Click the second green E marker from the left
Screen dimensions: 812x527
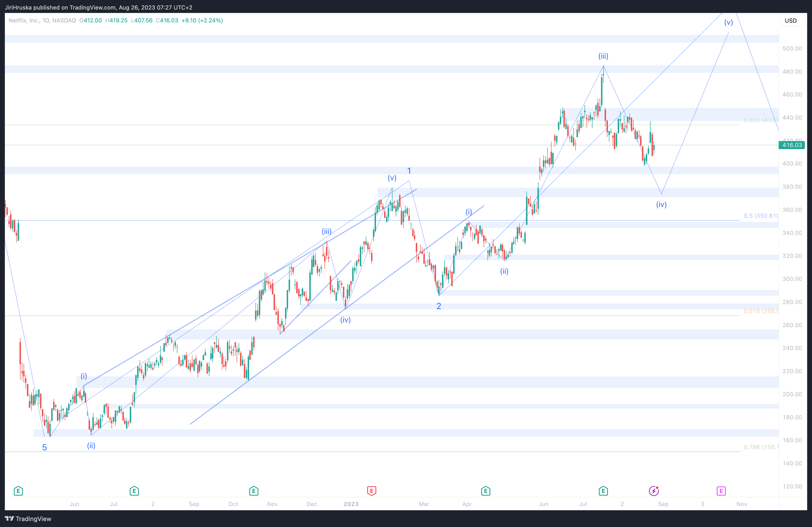tap(134, 491)
